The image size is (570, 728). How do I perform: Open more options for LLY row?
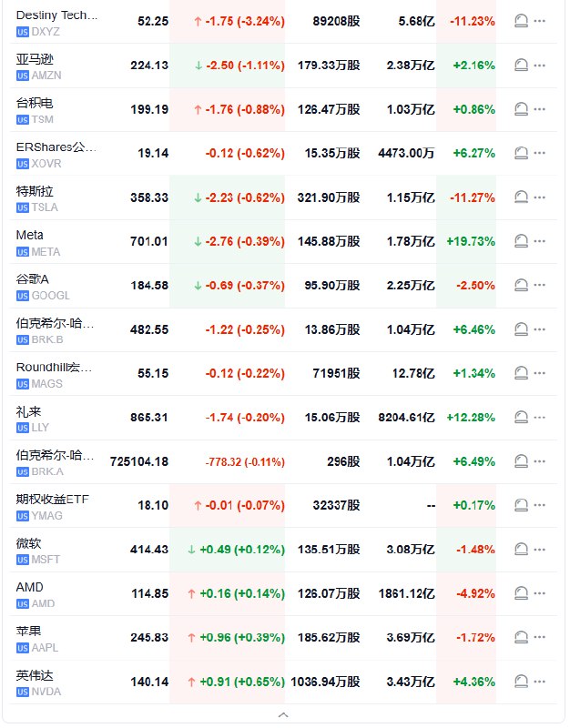click(539, 417)
